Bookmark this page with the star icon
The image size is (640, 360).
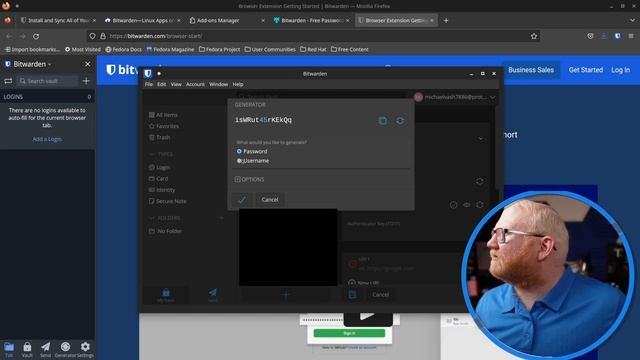tap(534, 36)
